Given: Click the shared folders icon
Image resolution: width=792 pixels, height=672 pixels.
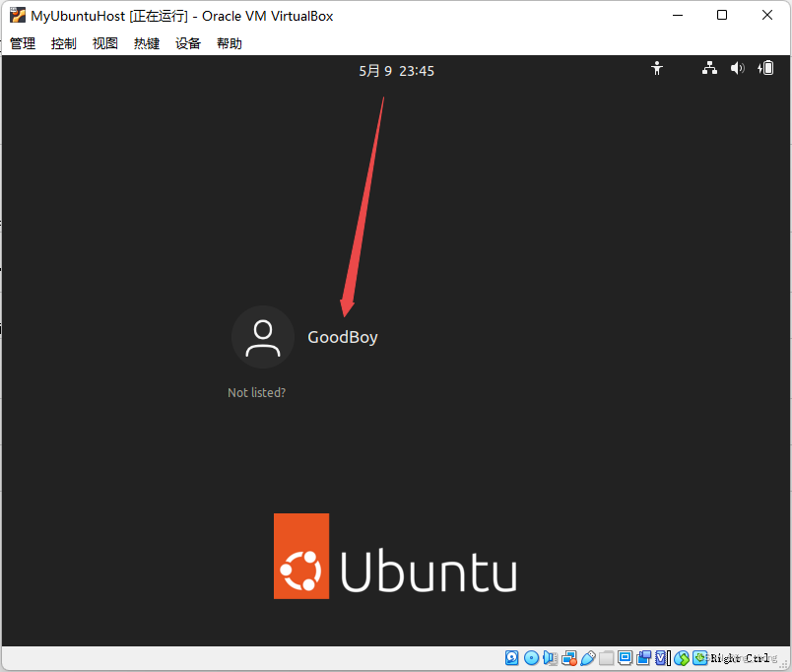Looking at the screenshot, I should 606,658.
